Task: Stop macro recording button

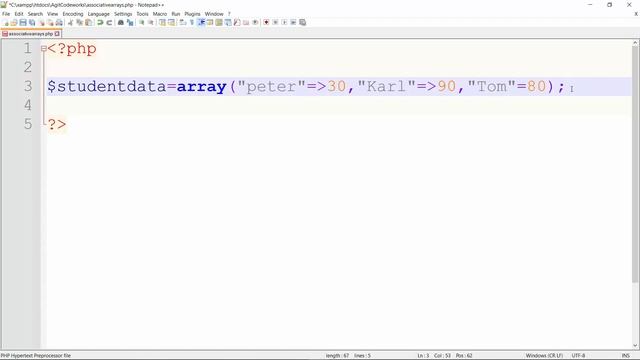Action: coord(275,22)
